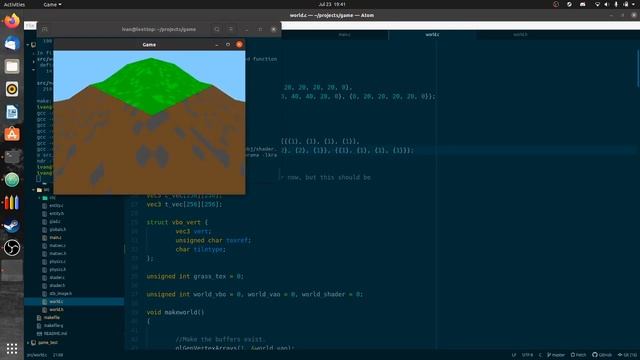Open Ubuntu Software from the dock
The height and width of the screenshot is (360, 640).
click(12, 134)
